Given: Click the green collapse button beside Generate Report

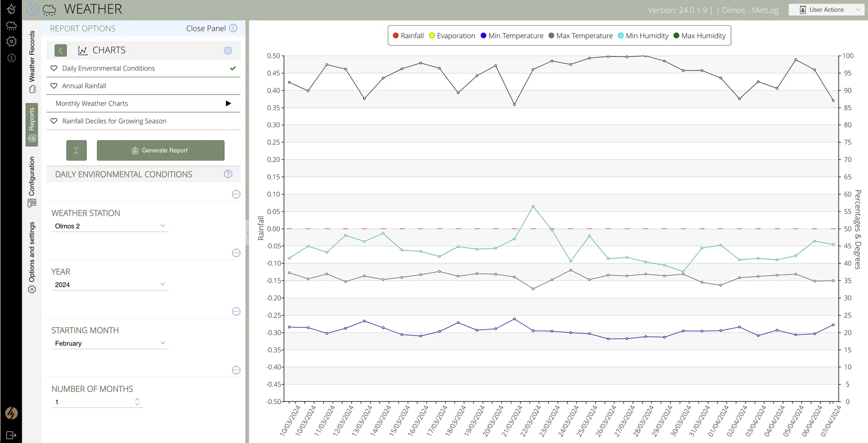Looking at the screenshot, I should pos(76,150).
